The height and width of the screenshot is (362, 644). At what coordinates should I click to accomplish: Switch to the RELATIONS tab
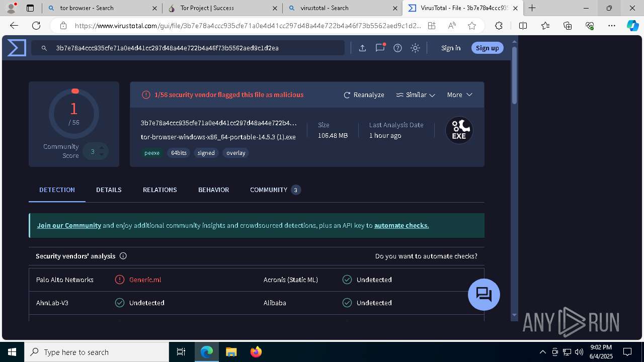(x=160, y=190)
